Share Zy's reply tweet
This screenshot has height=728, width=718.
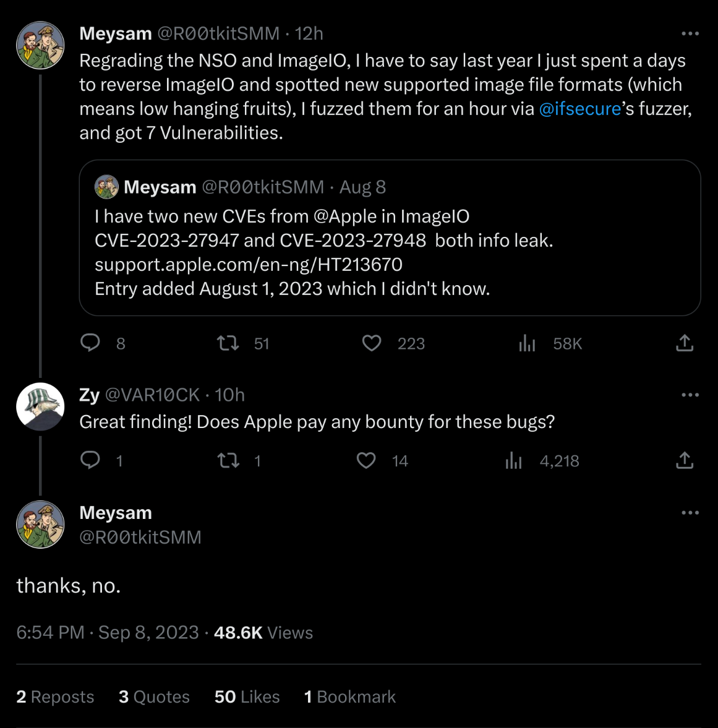click(x=685, y=460)
